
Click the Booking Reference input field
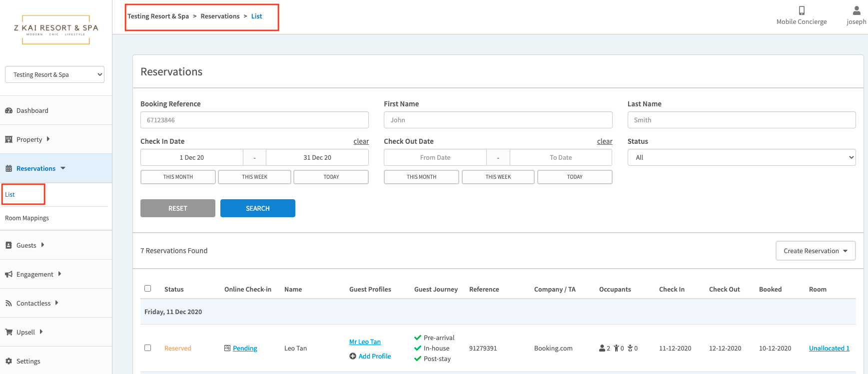click(254, 120)
